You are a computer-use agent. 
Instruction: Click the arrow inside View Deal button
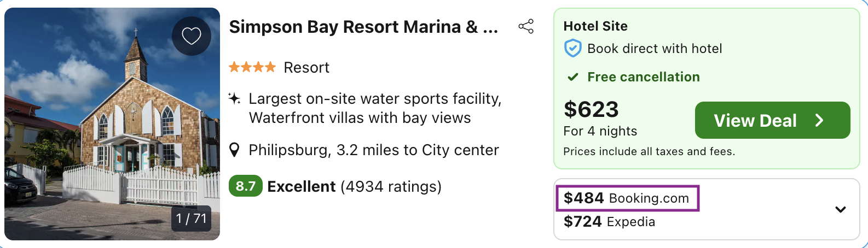[x=819, y=120]
